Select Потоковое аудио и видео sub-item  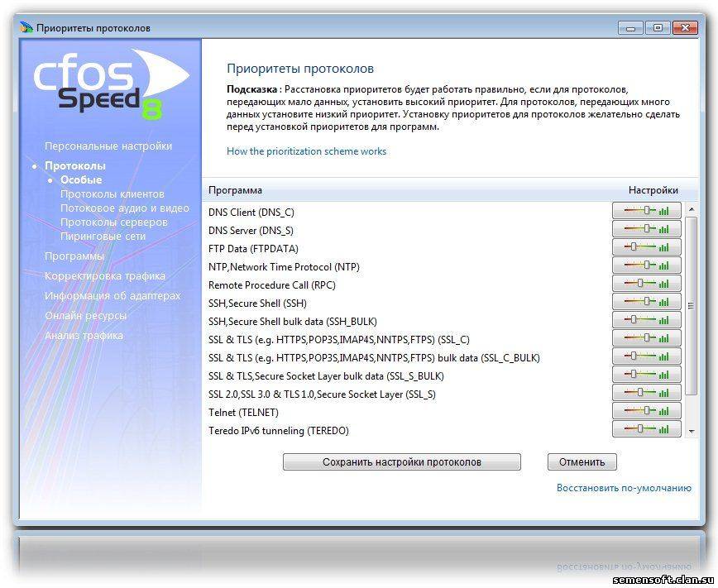124,208
